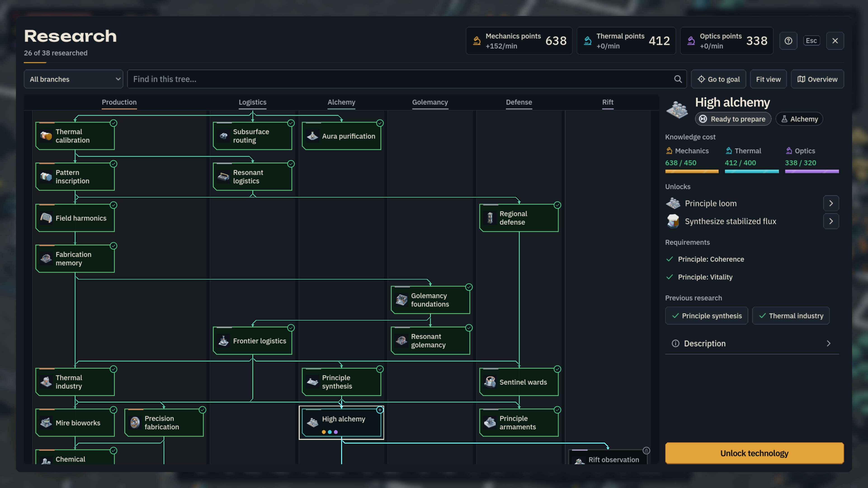Click the lock badge on Rift observation
Viewport: 868px width, 488px height.
coord(646,450)
